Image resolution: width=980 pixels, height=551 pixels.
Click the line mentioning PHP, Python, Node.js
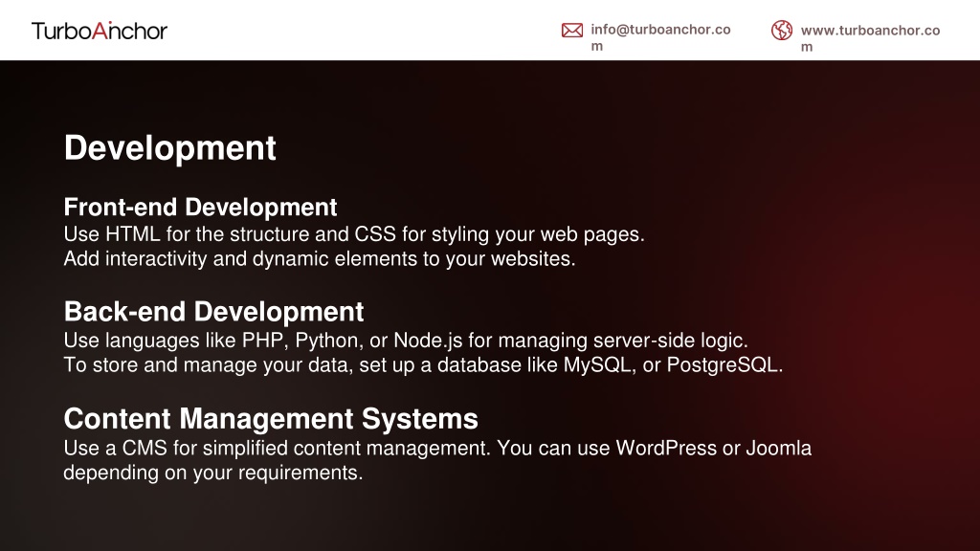click(406, 342)
